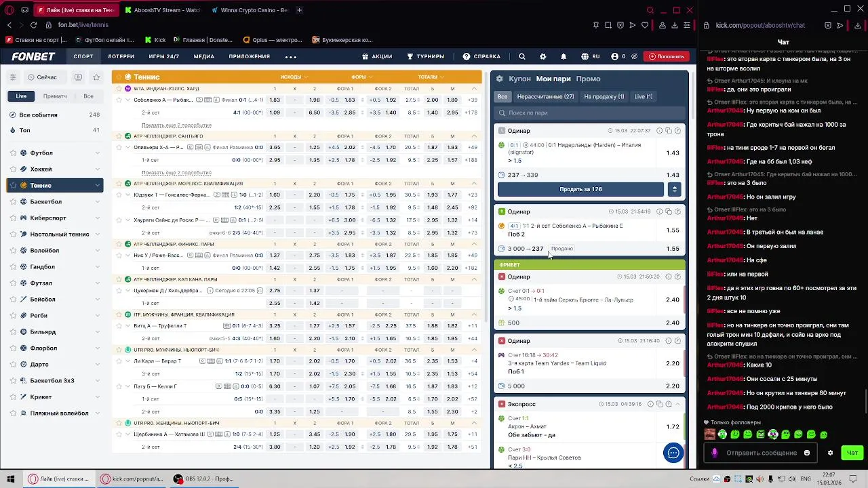This screenshot has width=868, height=488.
Task: Open site settings gear in Fonbet header
Action: pyautogui.click(x=542, y=56)
